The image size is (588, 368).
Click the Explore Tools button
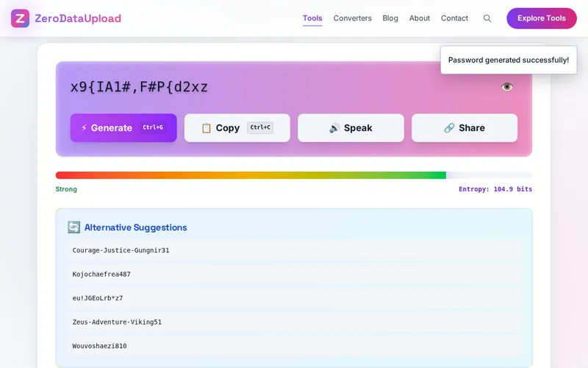pyautogui.click(x=542, y=18)
